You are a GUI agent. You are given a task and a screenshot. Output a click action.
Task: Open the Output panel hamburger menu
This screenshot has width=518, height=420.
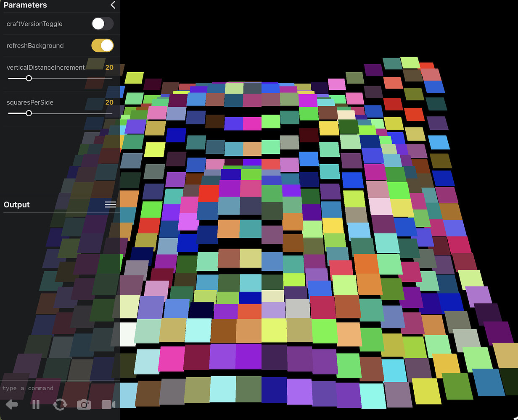[110, 205]
